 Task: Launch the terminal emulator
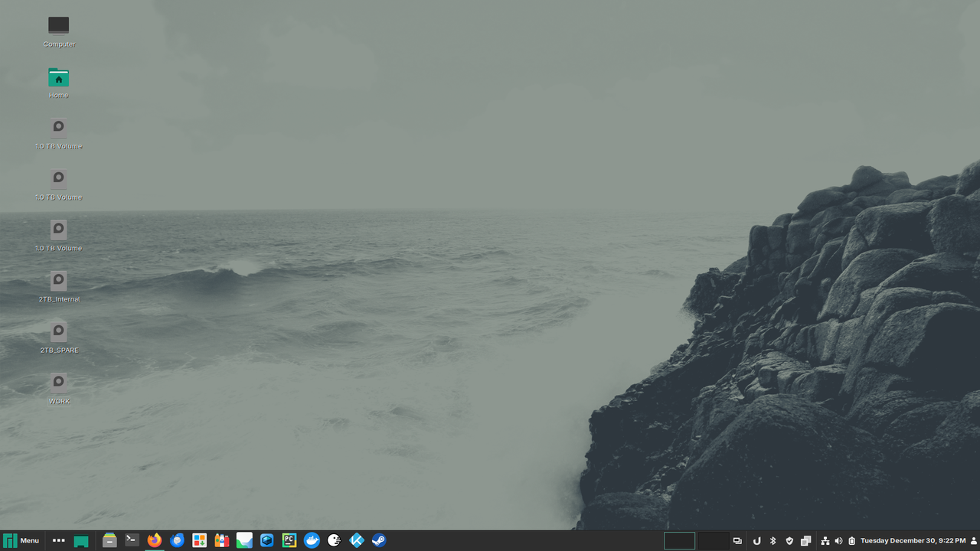131,540
